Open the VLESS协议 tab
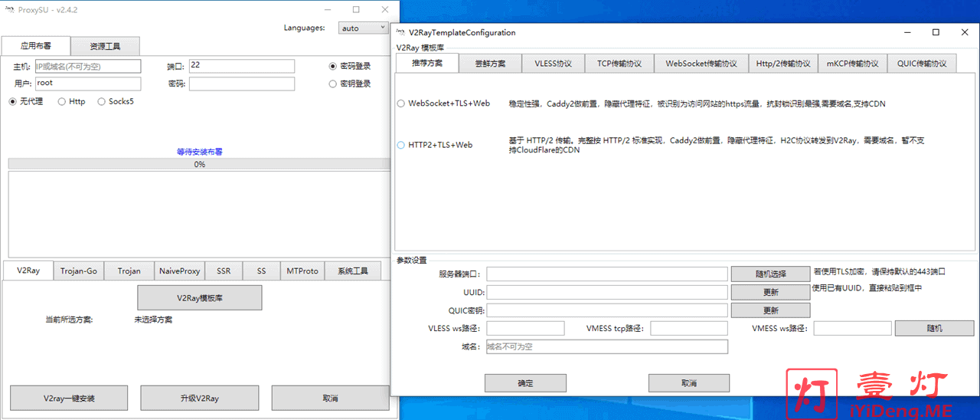Screen dimensions: 980x420 tap(553, 64)
